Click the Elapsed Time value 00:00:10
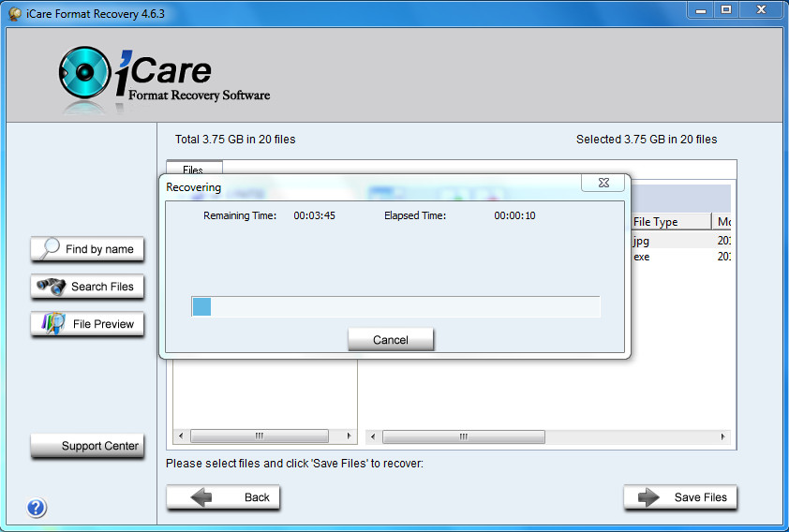This screenshot has width=789, height=532. point(514,215)
